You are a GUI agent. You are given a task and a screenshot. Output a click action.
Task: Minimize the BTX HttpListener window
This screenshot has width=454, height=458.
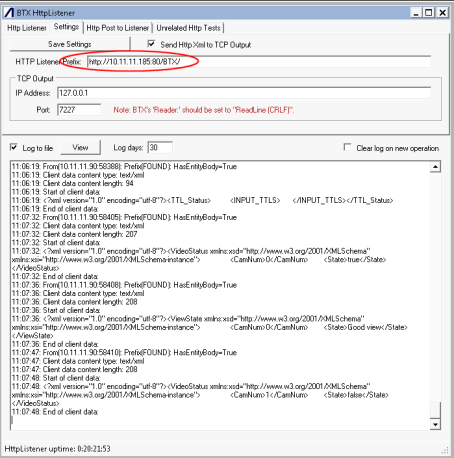coord(416,13)
